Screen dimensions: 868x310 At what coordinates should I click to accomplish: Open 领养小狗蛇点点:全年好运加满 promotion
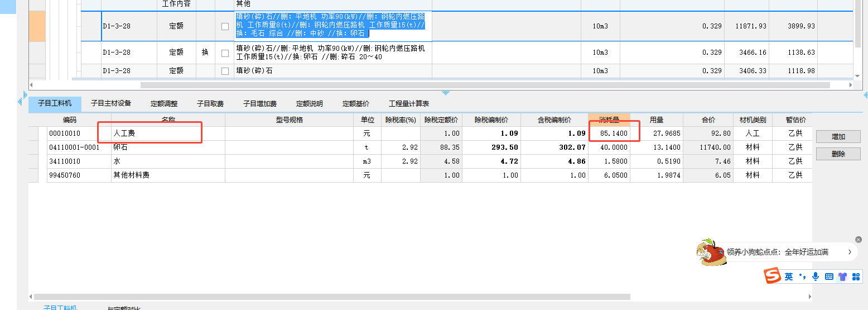779,252
